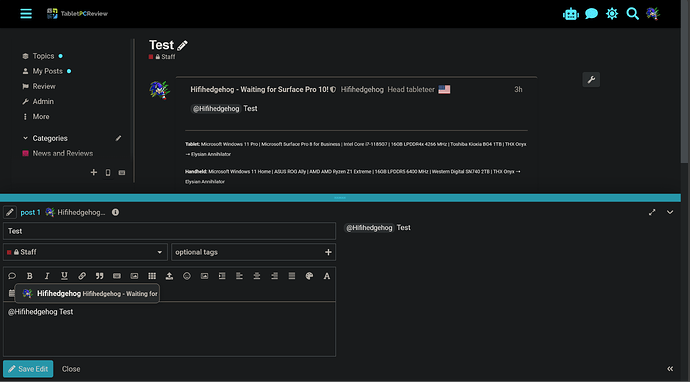
Task: Open the emoji picker
Action: pos(187,276)
